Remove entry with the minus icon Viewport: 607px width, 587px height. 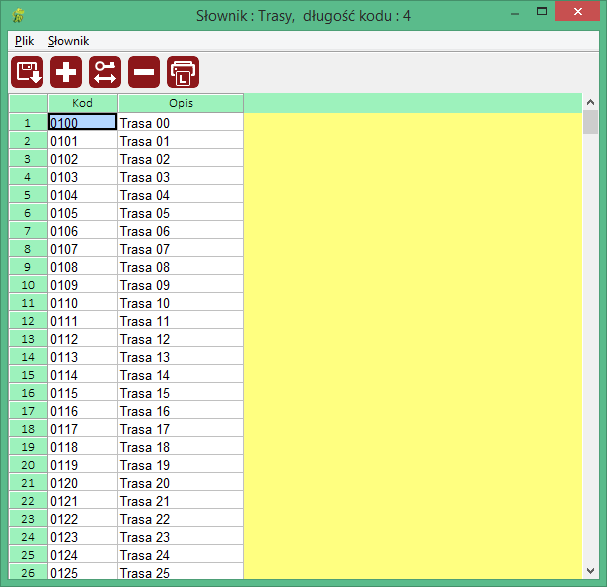click(144, 72)
